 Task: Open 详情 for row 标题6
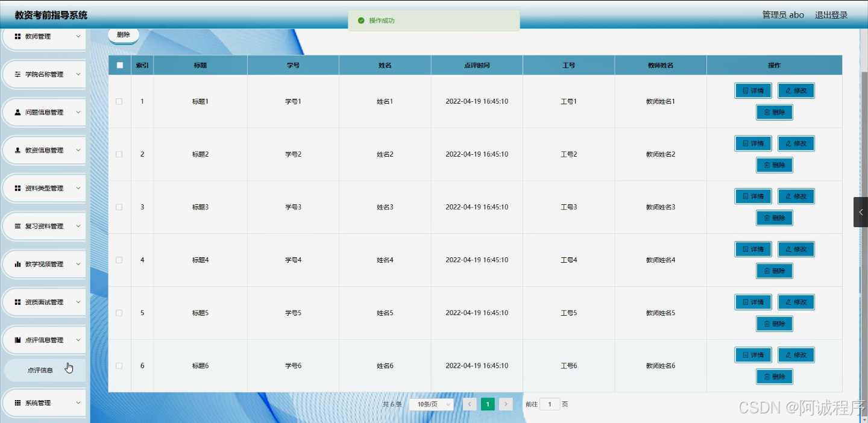click(x=753, y=355)
